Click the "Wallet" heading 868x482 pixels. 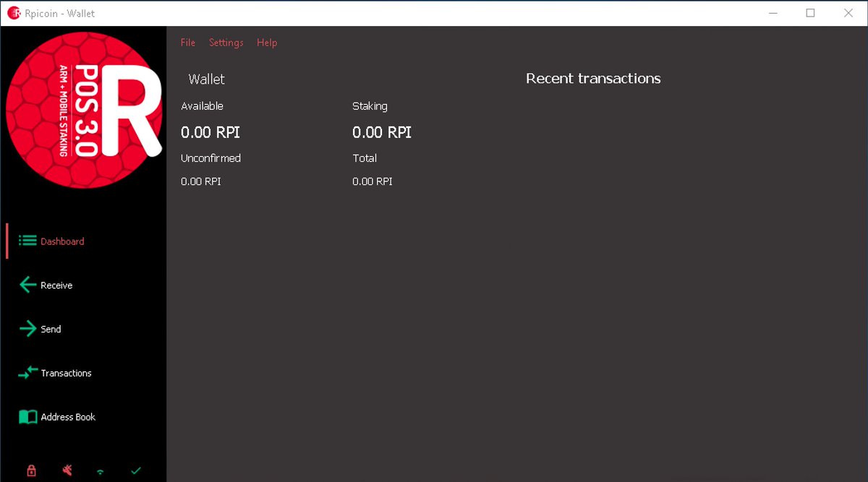[207, 79]
